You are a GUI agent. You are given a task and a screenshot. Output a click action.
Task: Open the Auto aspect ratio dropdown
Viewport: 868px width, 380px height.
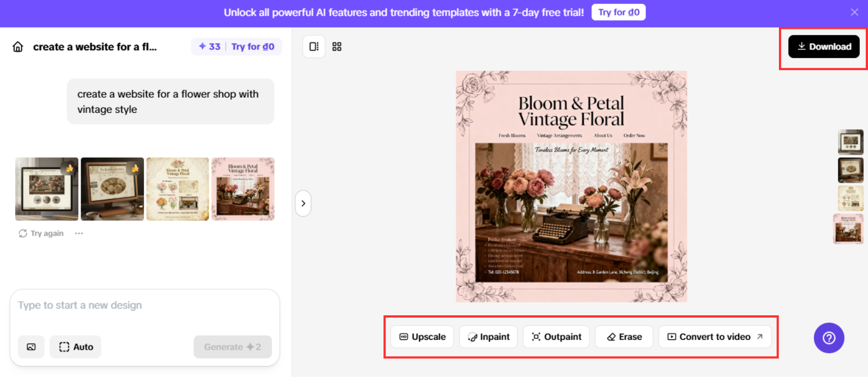(x=75, y=347)
